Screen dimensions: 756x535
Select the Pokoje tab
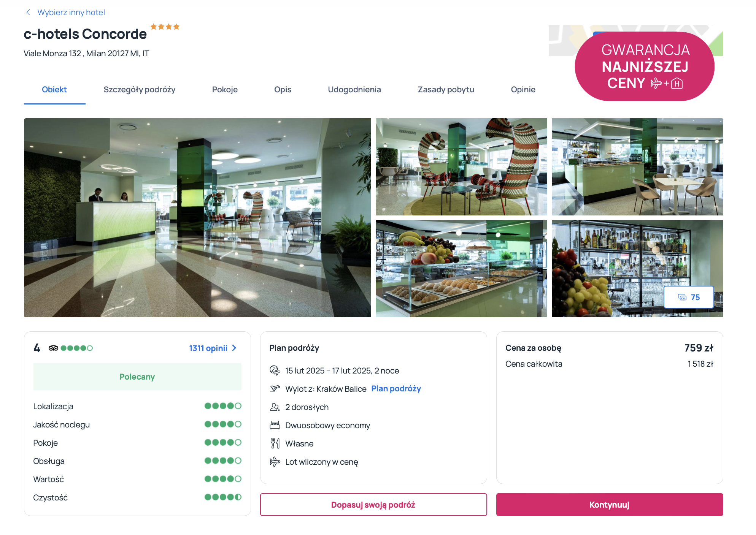(x=225, y=90)
